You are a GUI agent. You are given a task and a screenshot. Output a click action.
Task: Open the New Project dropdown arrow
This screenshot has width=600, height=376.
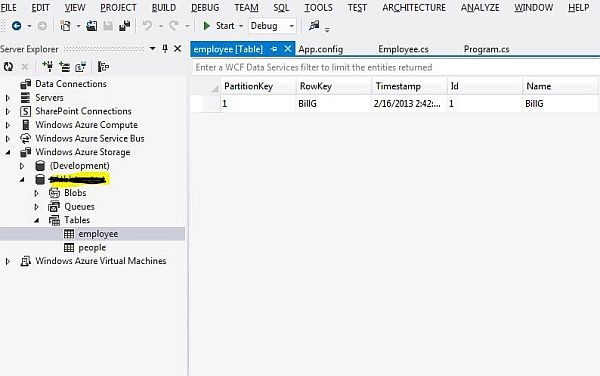coord(78,26)
